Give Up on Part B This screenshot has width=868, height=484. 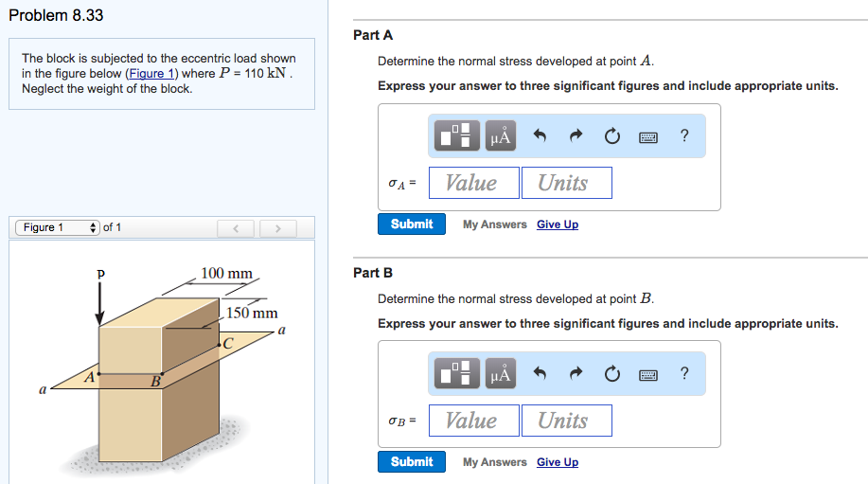click(x=558, y=462)
